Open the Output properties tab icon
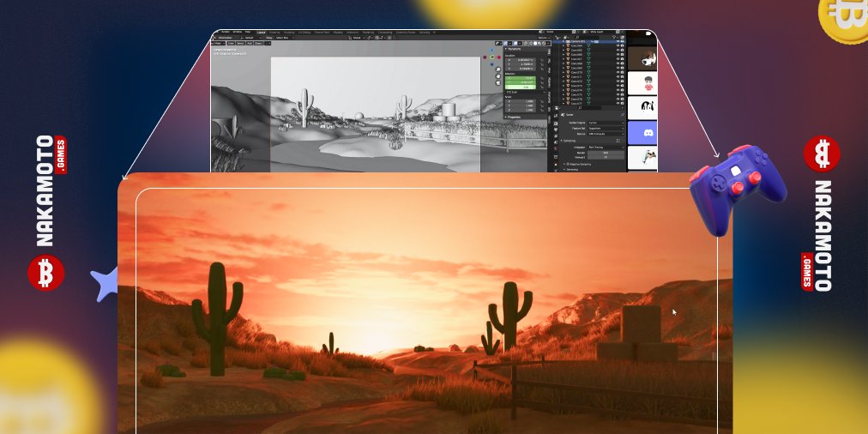Screen dimensions: 868x434 click(x=556, y=130)
